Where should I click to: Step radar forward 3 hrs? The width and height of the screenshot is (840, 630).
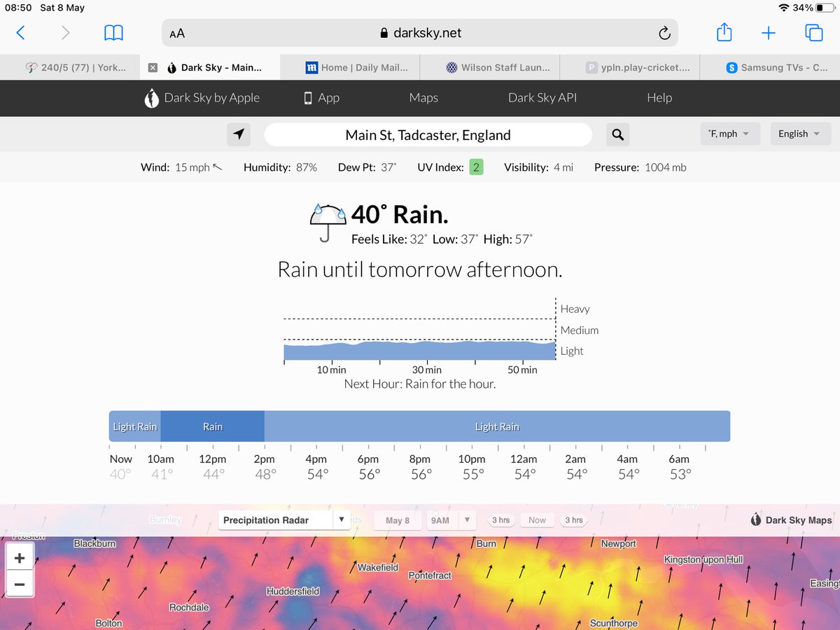tap(573, 520)
